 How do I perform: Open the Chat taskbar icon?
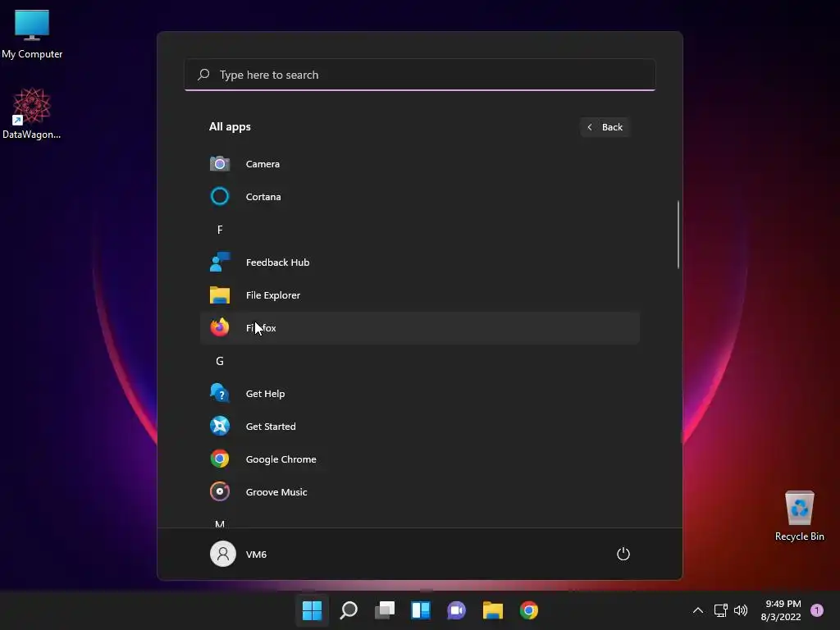point(456,609)
